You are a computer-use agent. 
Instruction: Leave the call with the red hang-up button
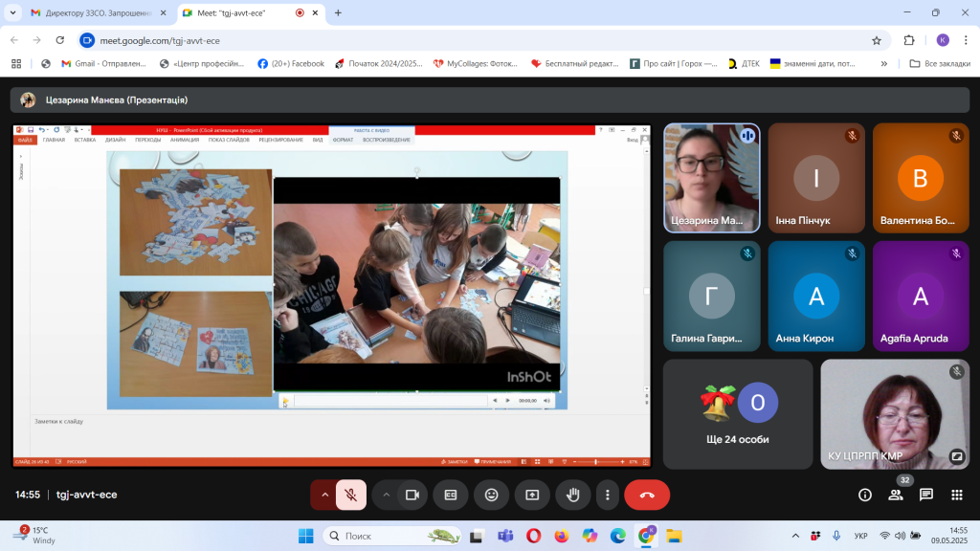647,495
